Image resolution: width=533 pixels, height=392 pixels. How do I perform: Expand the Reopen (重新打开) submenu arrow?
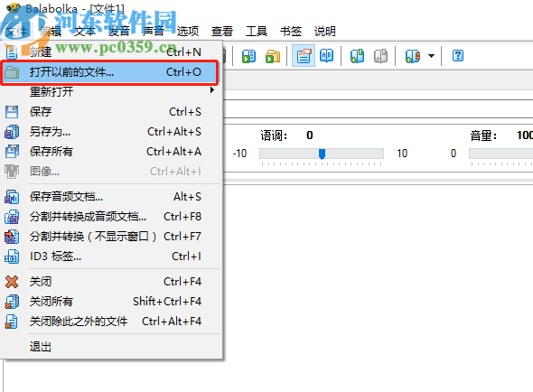[x=212, y=90]
